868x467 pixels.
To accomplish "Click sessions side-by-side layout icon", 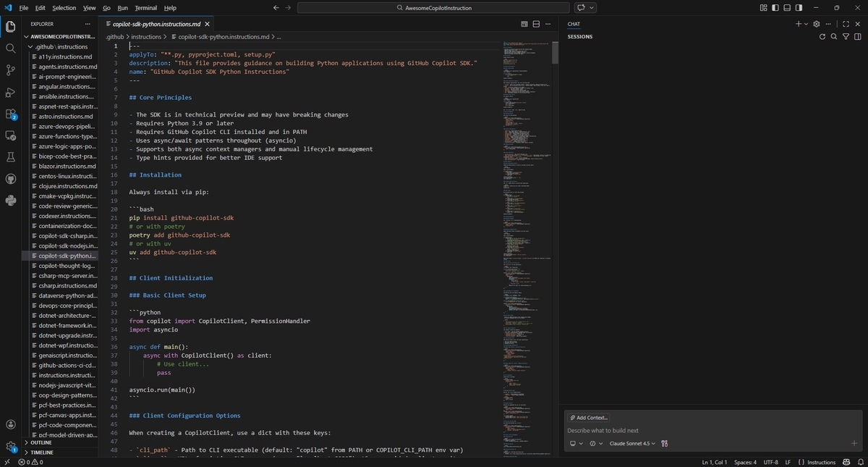I will point(858,36).
